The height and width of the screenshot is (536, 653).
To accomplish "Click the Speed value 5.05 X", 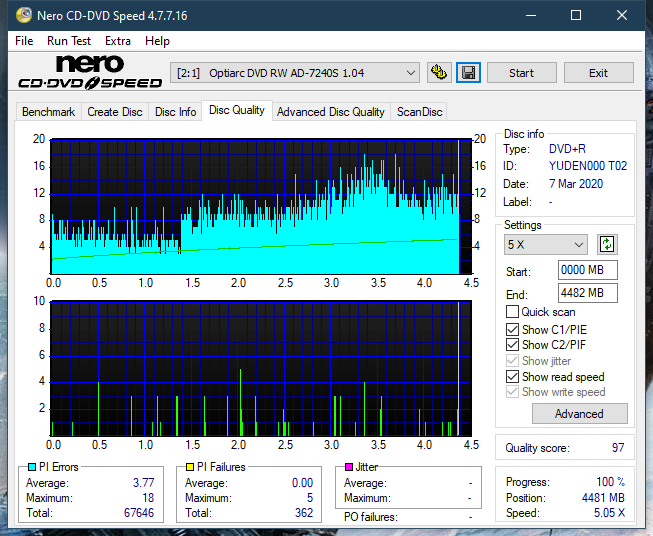I will tap(609, 513).
